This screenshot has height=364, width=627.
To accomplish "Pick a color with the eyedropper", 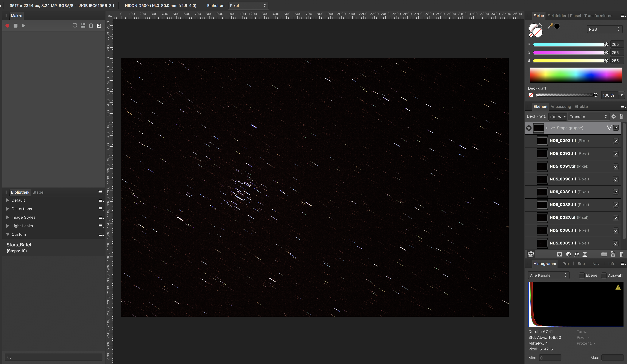I will point(550,26).
